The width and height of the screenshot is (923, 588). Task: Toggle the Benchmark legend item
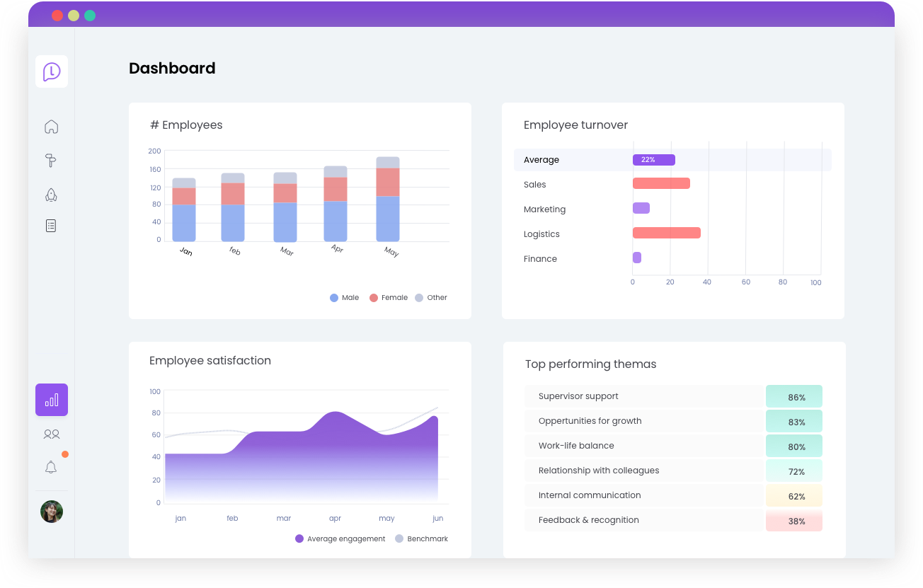(x=421, y=538)
